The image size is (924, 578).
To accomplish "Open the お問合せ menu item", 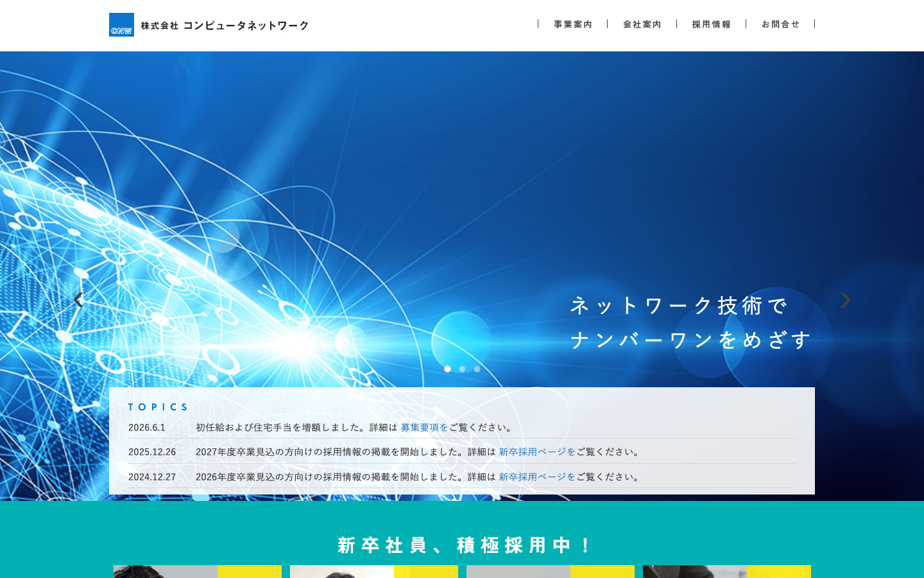I will pyautogui.click(x=781, y=24).
